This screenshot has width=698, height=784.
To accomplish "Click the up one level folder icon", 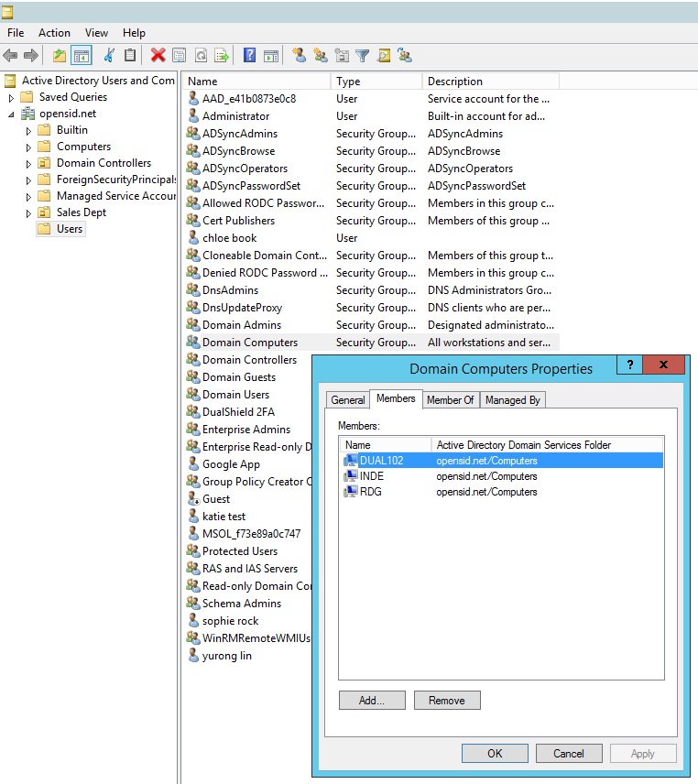I will [x=60, y=56].
